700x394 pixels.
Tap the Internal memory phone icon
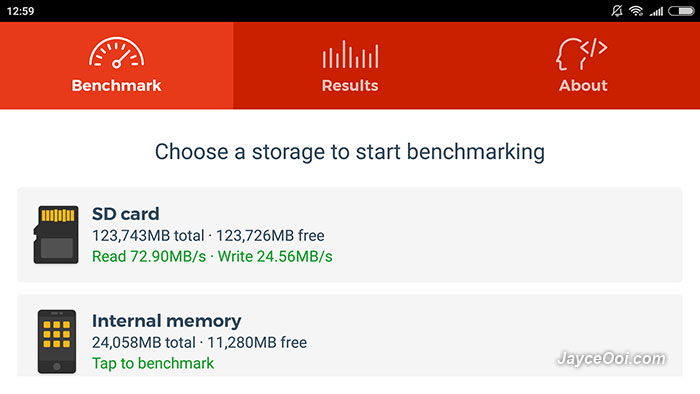57,341
